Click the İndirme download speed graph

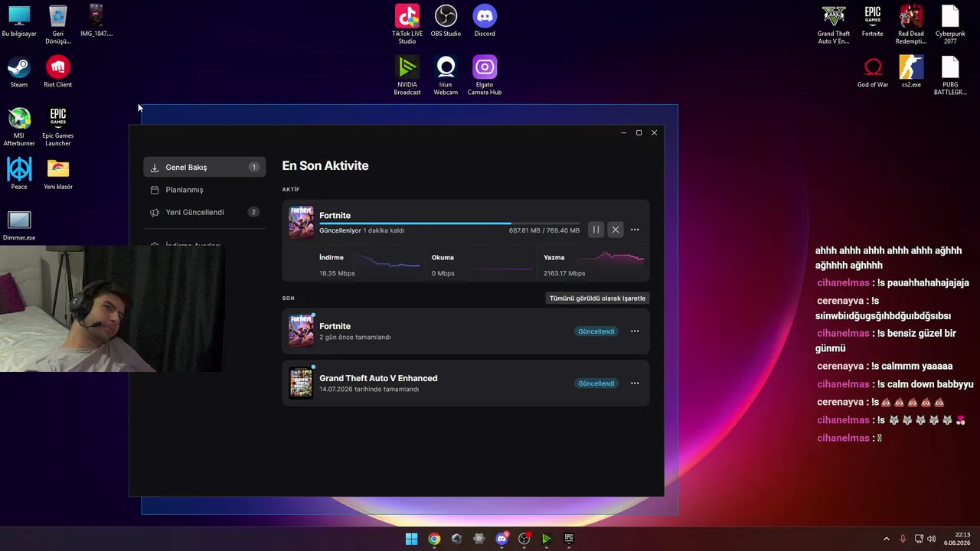point(387,262)
